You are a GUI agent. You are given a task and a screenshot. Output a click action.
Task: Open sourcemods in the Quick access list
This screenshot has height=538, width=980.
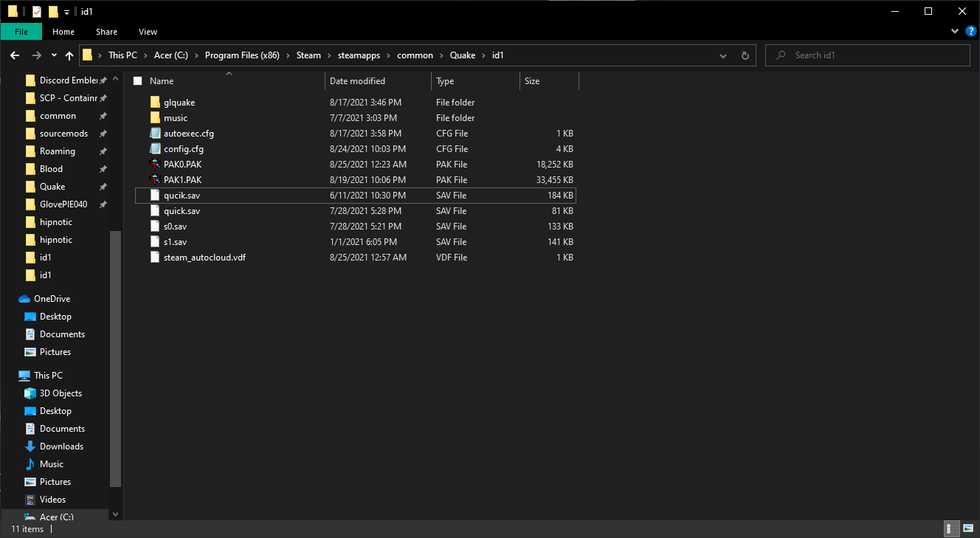63,134
